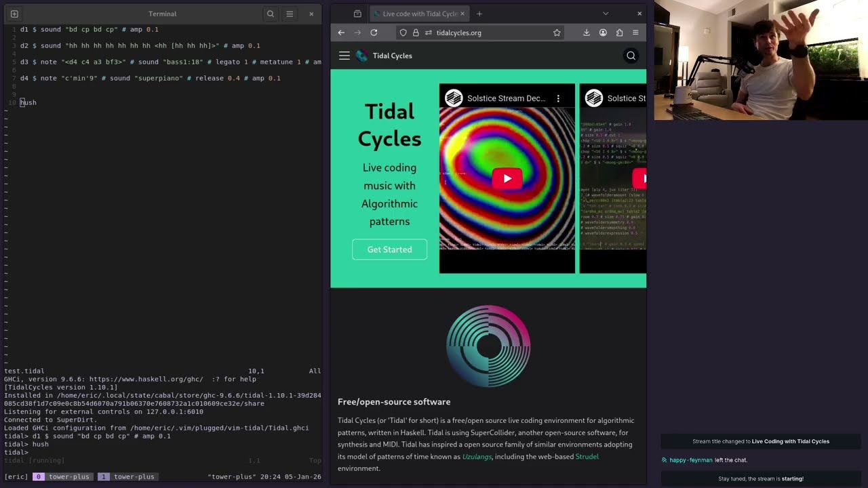Open the Terminal hamburger menu

290,14
